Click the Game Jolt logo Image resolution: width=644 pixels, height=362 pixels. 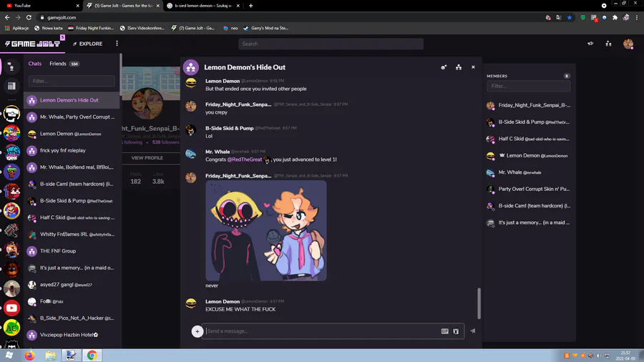[32, 44]
